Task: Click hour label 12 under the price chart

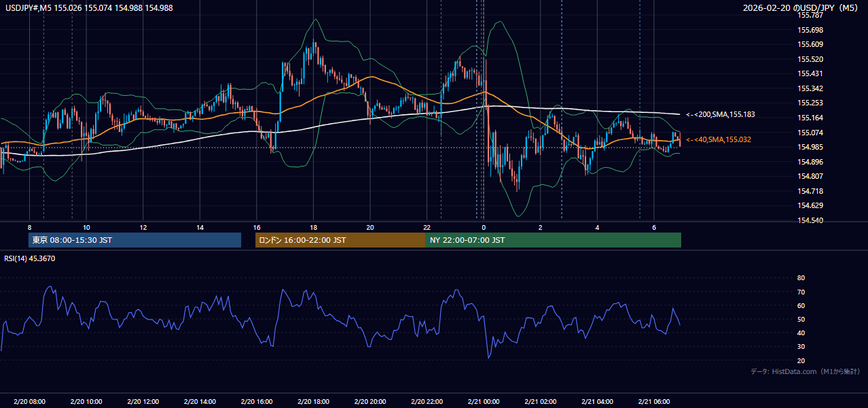Action: (143, 227)
